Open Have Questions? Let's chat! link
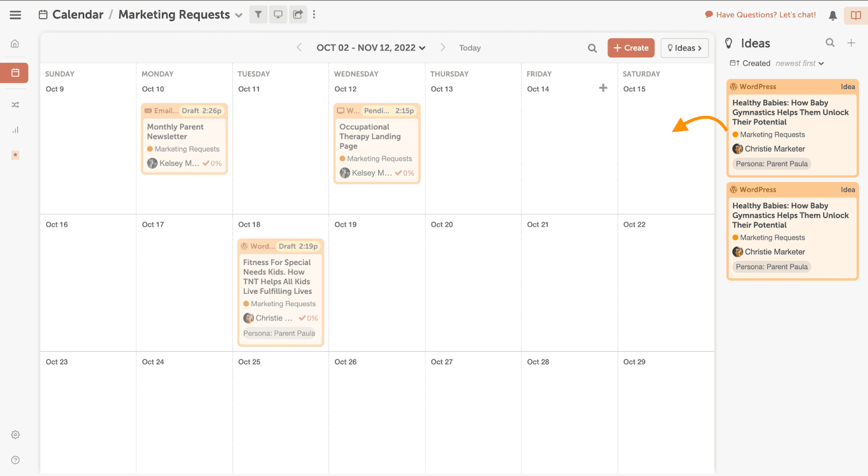The width and height of the screenshot is (868, 476). (761, 15)
